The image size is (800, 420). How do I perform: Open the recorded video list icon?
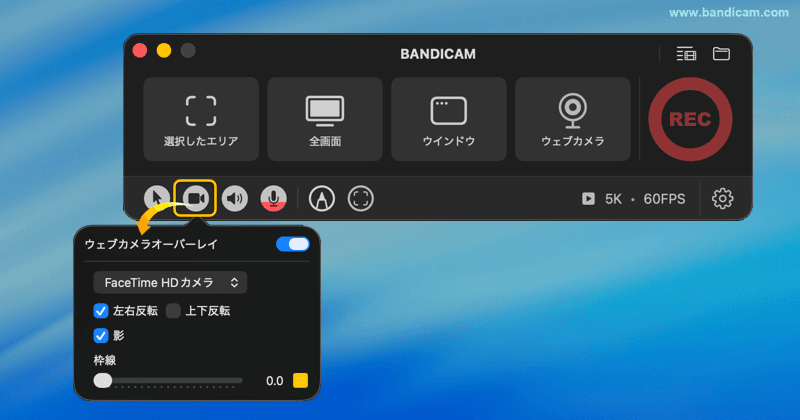[x=686, y=54]
